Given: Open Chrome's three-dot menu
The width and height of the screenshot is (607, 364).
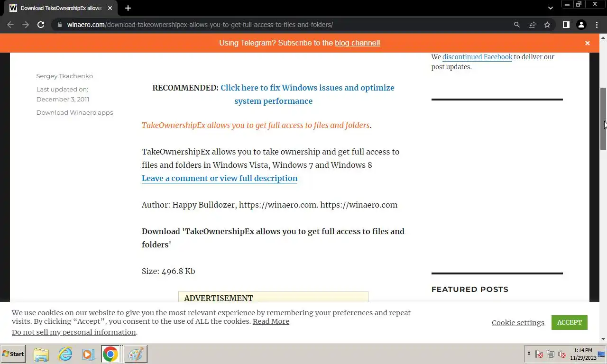Looking at the screenshot, I should (x=597, y=25).
